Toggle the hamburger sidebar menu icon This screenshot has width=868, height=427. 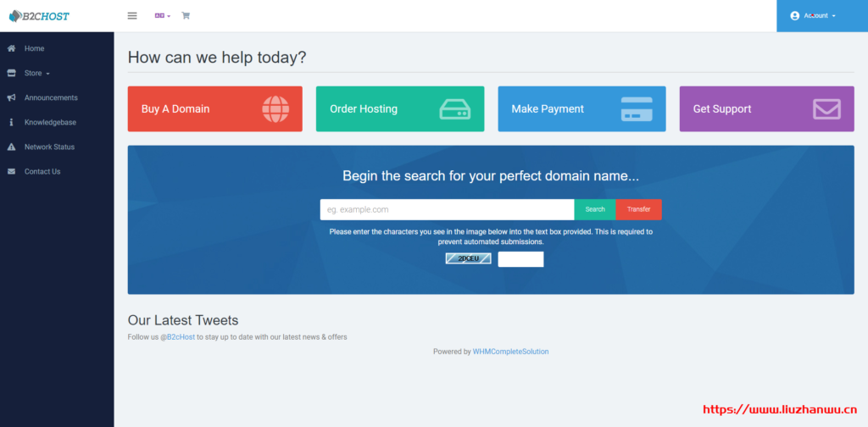click(x=132, y=15)
